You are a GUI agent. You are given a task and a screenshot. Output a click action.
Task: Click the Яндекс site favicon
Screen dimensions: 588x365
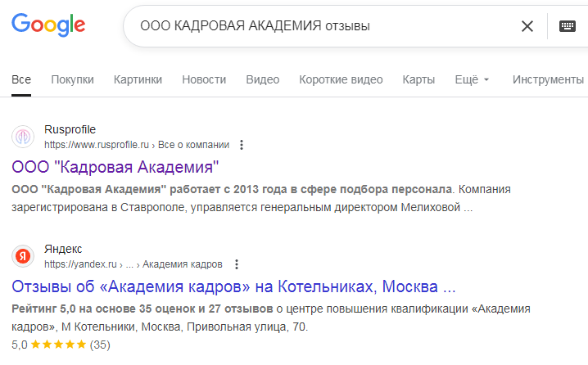point(23,256)
